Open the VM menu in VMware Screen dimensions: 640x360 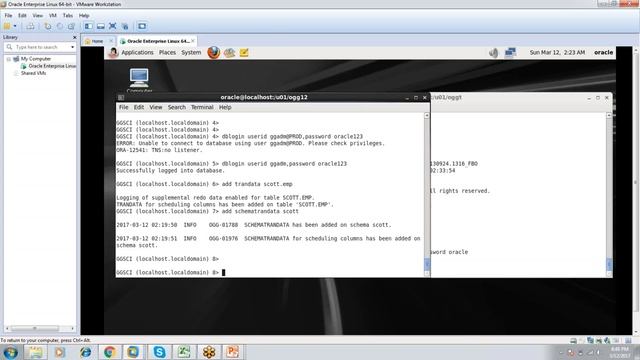53,16
